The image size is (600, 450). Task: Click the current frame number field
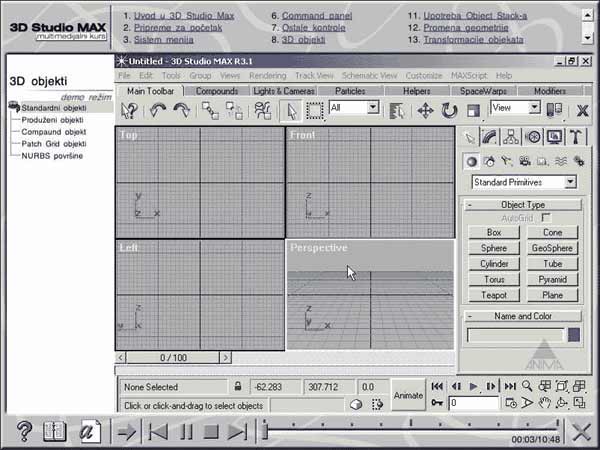pyautogui.click(x=474, y=403)
